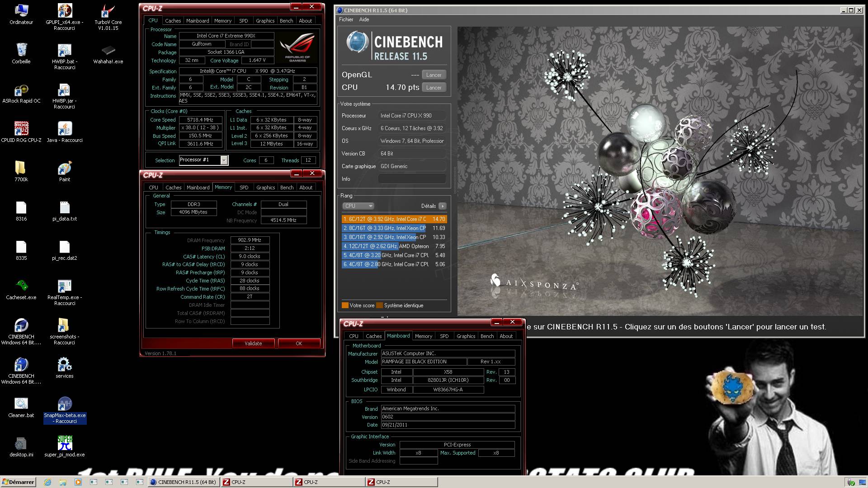Click the CINEBENCH R11.5 taskbar button
The width and height of the screenshot is (868, 488).
pyautogui.click(x=184, y=482)
